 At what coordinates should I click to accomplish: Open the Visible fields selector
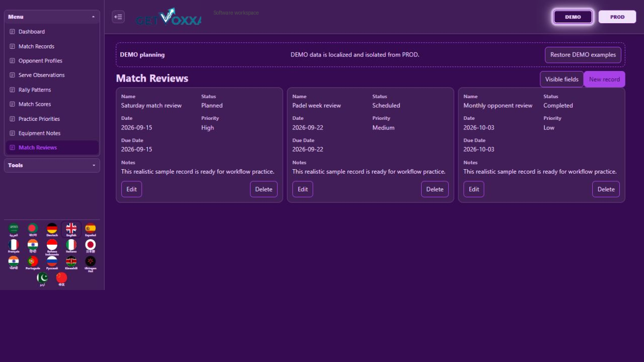561,79
